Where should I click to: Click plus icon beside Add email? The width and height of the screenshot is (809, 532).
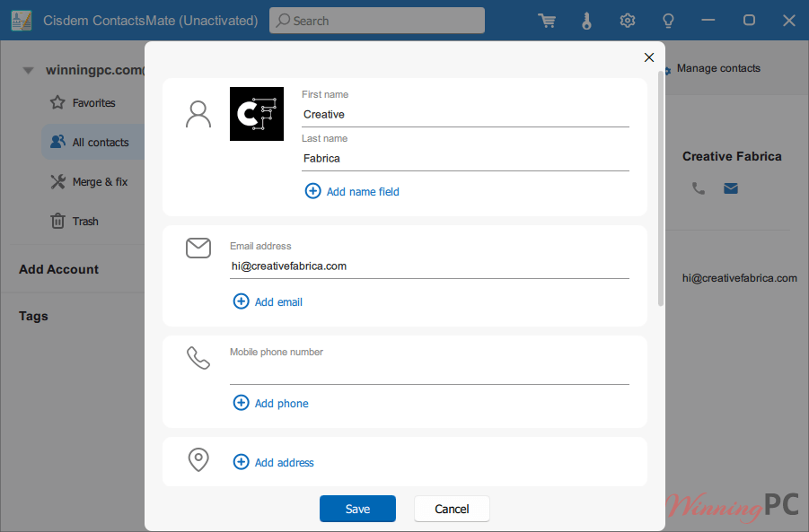(x=241, y=301)
